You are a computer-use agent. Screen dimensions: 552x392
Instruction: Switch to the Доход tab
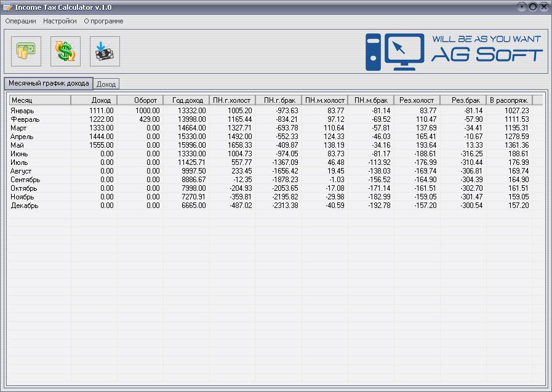[106, 84]
